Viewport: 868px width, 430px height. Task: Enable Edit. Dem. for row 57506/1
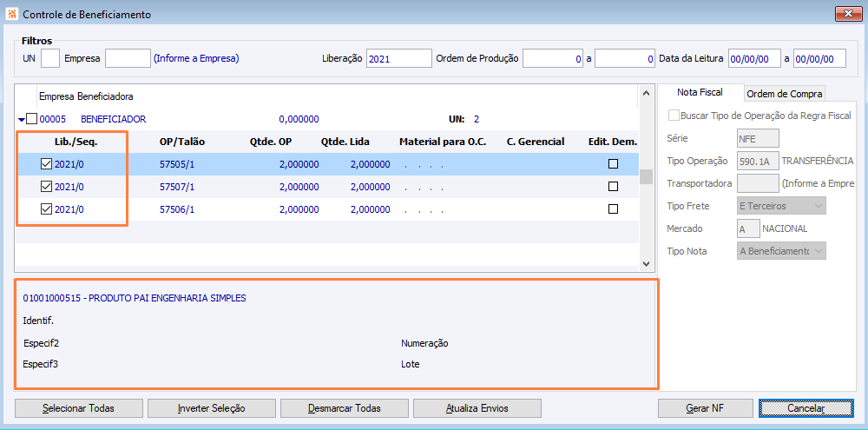(613, 209)
